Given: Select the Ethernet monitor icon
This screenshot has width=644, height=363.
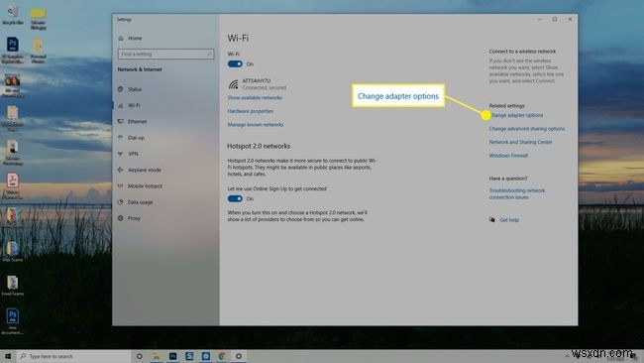Looking at the screenshot, I should coord(120,122).
